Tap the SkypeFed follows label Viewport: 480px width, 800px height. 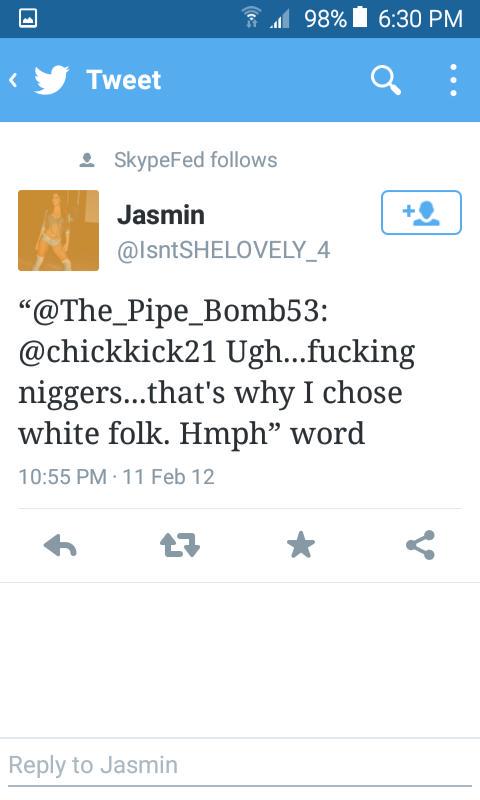point(195,160)
